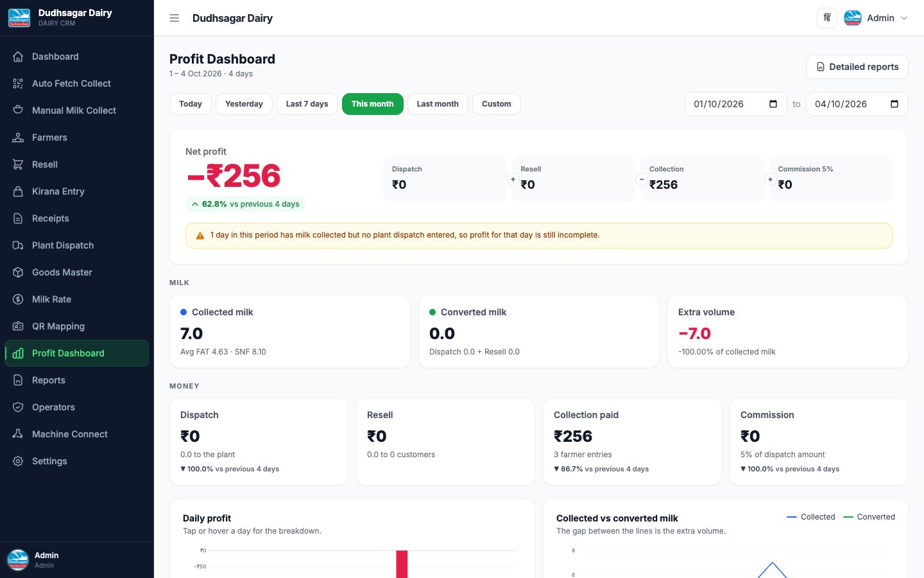Click the red daily profit bar
This screenshot has height=578, width=924.
tap(402, 564)
